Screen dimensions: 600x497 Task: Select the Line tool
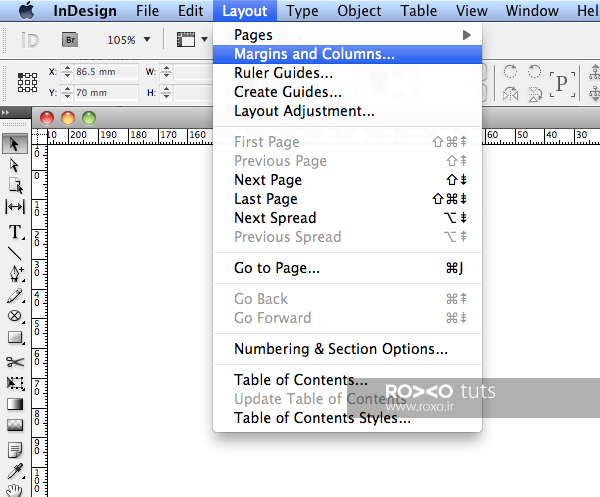click(15, 253)
